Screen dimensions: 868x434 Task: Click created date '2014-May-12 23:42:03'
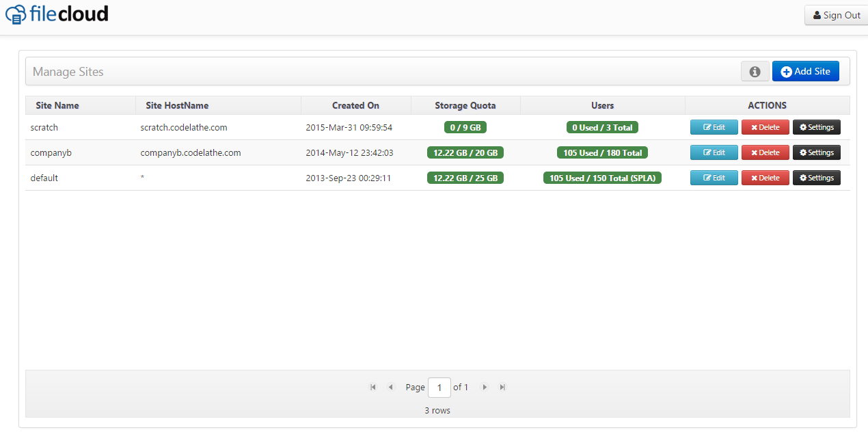tap(349, 152)
